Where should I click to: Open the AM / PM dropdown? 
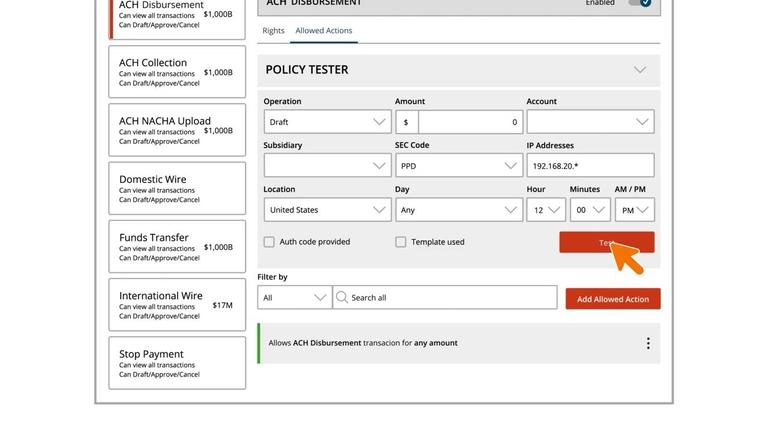(635, 210)
